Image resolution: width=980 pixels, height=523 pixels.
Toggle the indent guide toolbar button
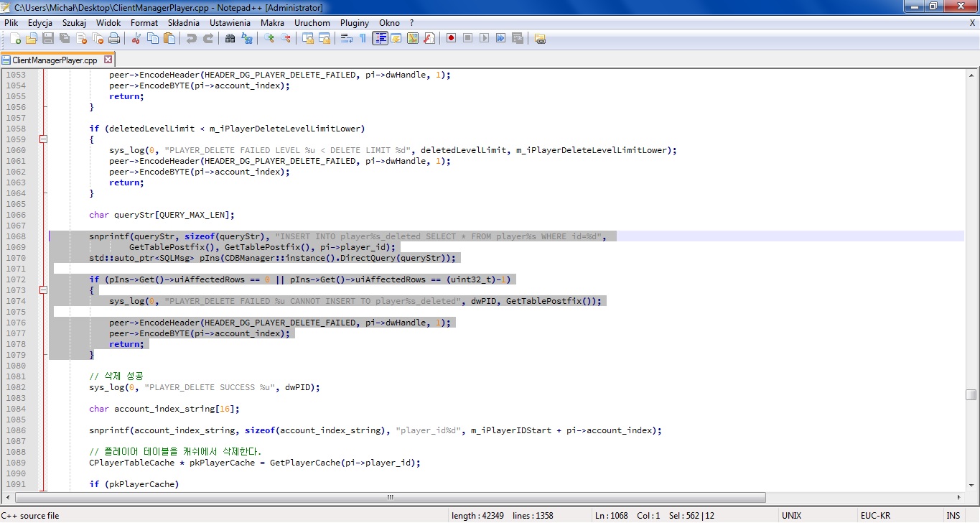click(380, 38)
